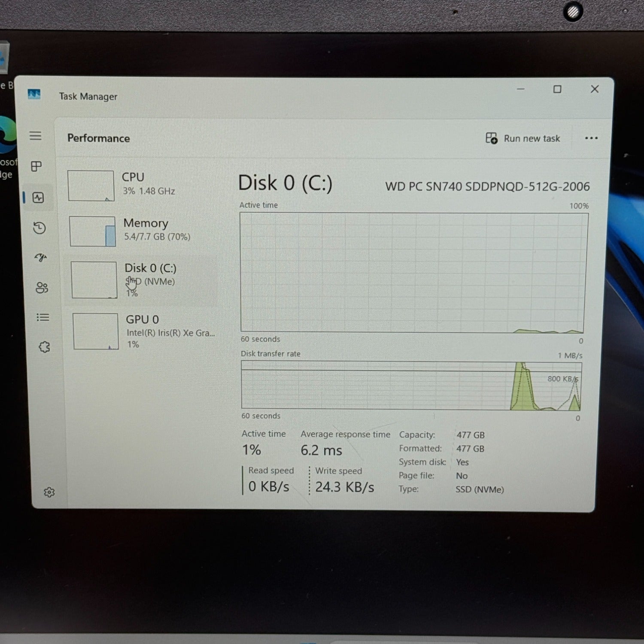
Task: Open Task Manager settings gear
Action: [x=49, y=492]
